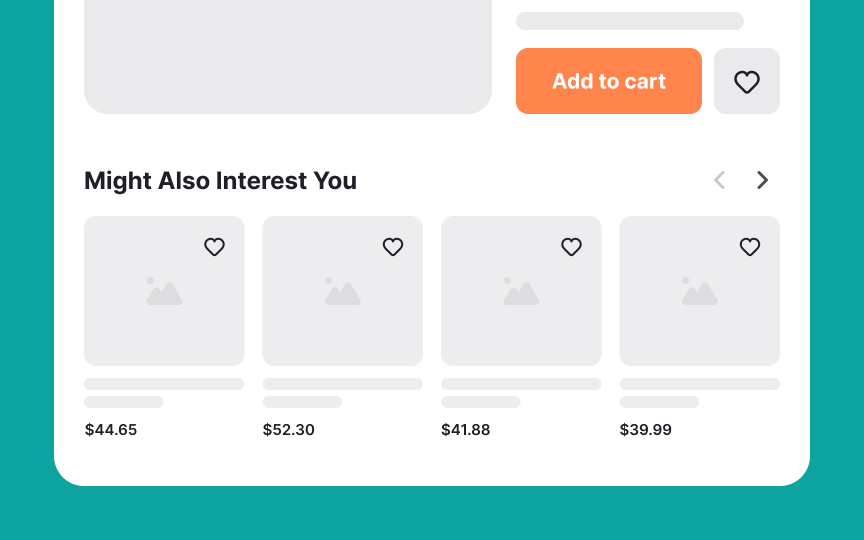Click the Might Also Interest You heading
864x540 pixels.
pyautogui.click(x=220, y=181)
